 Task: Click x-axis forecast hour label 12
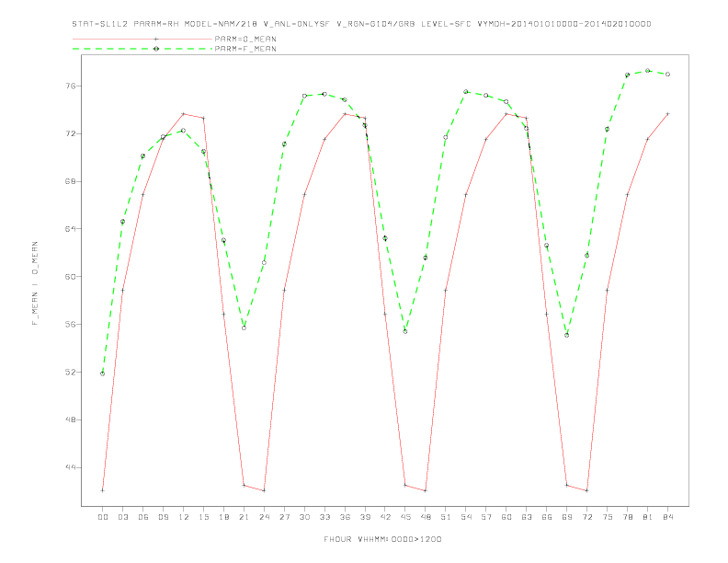coord(184,517)
